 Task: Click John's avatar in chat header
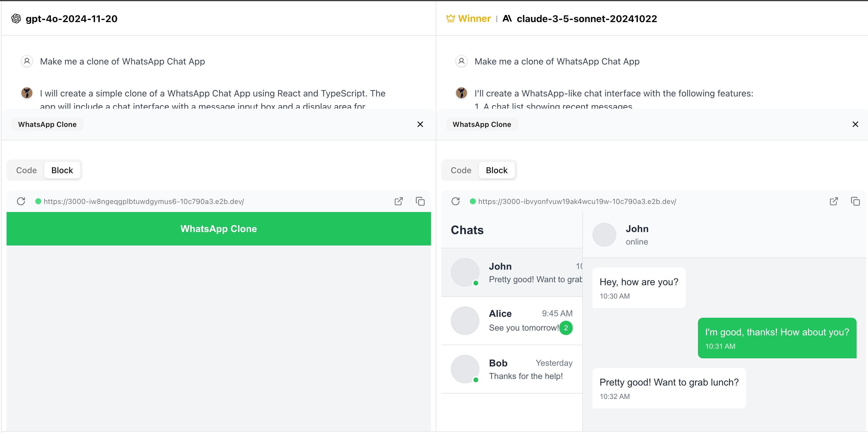604,235
